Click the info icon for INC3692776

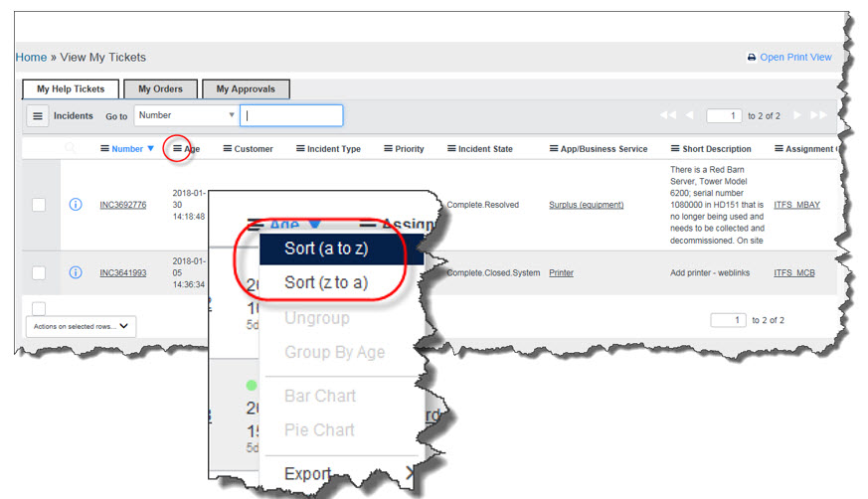click(x=76, y=204)
